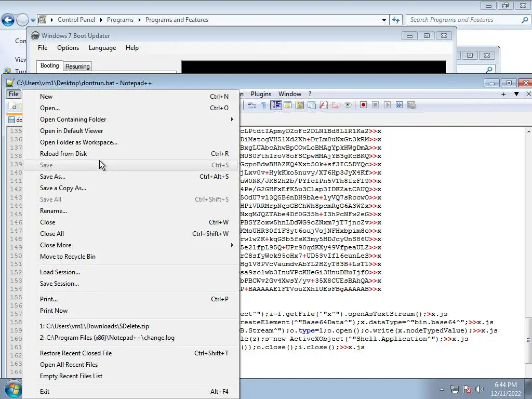
Task: Click Save Current Recorded Macro icon
Action: point(411,105)
